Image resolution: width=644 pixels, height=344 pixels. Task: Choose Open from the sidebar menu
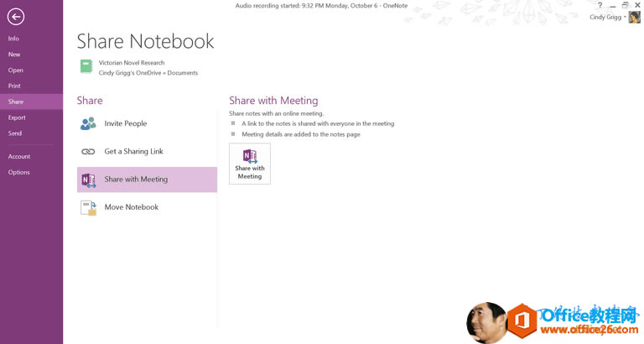(15, 70)
